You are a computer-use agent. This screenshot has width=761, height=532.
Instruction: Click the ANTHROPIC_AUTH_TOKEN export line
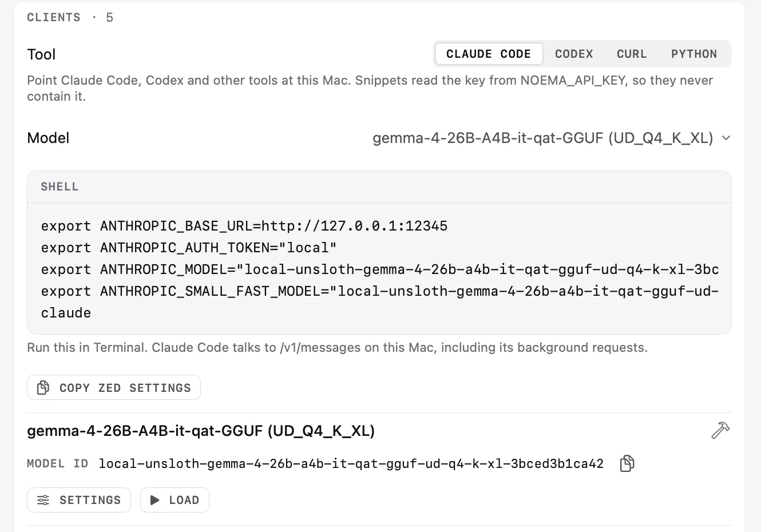pos(189,248)
